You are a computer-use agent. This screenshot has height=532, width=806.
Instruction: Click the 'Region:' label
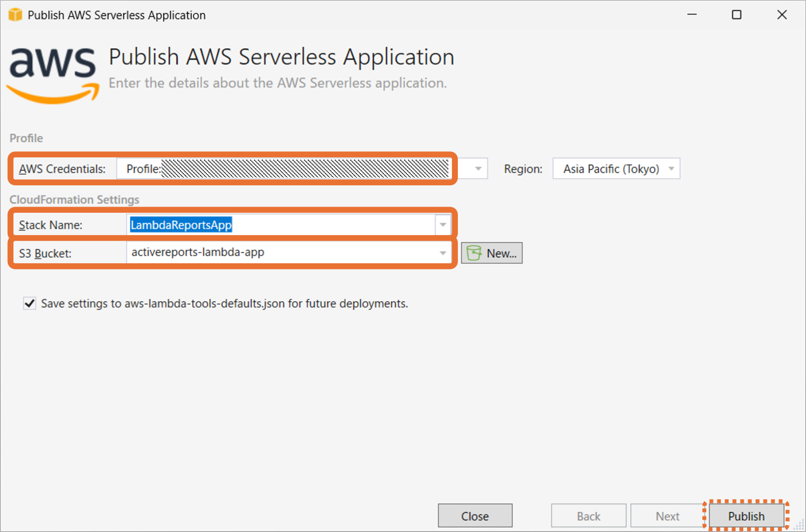point(523,169)
